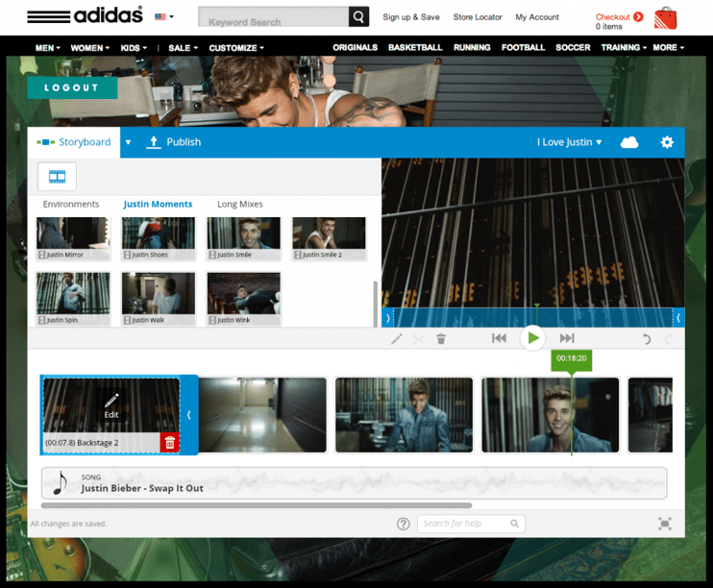Image resolution: width=713 pixels, height=588 pixels.
Task: Click Edit on the Backstage 2 clip
Action: click(x=111, y=406)
